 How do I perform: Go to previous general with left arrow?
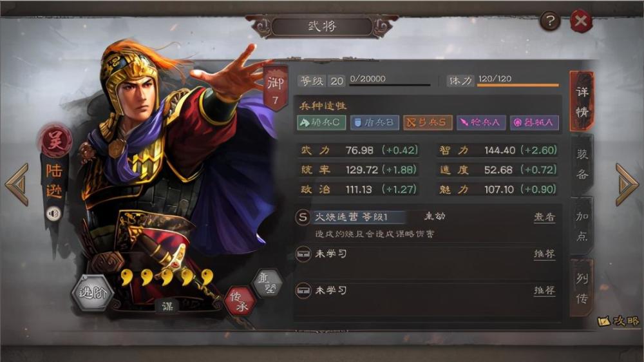coord(17,184)
